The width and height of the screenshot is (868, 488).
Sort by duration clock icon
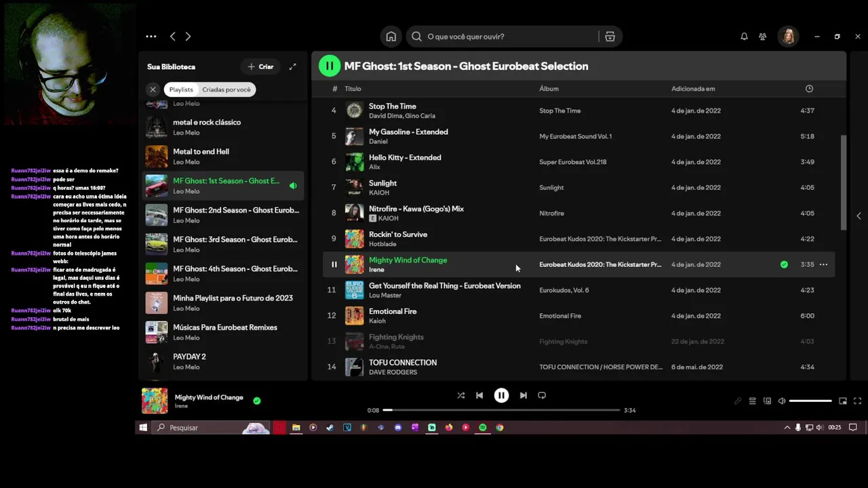(x=809, y=89)
